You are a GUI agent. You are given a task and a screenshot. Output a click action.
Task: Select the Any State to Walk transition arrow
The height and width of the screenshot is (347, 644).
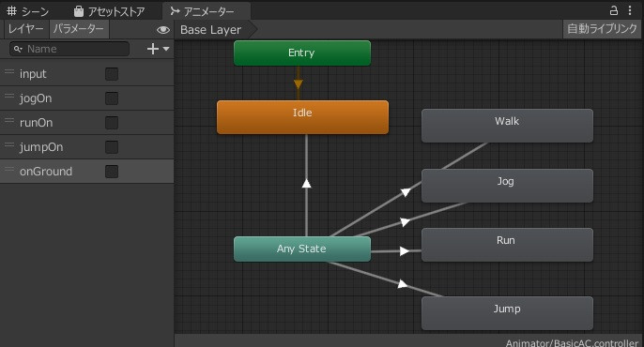tap(406, 191)
